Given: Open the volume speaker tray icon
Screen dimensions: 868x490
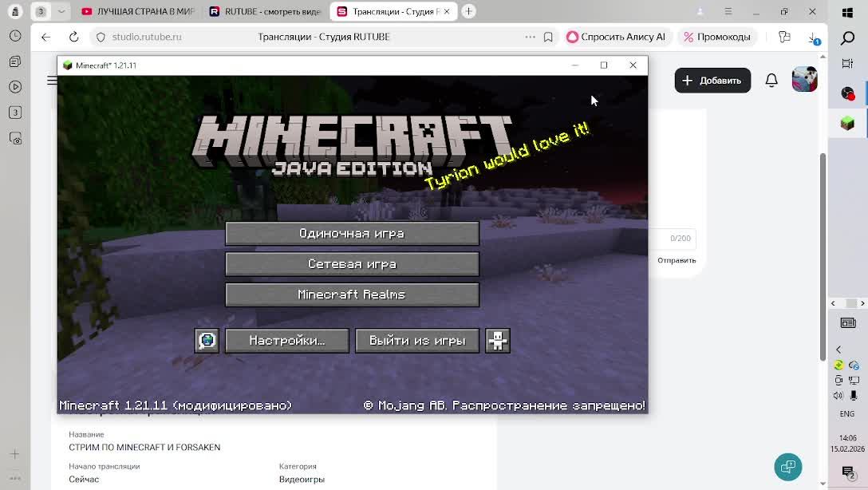Looking at the screenshot, I should 838,395.
